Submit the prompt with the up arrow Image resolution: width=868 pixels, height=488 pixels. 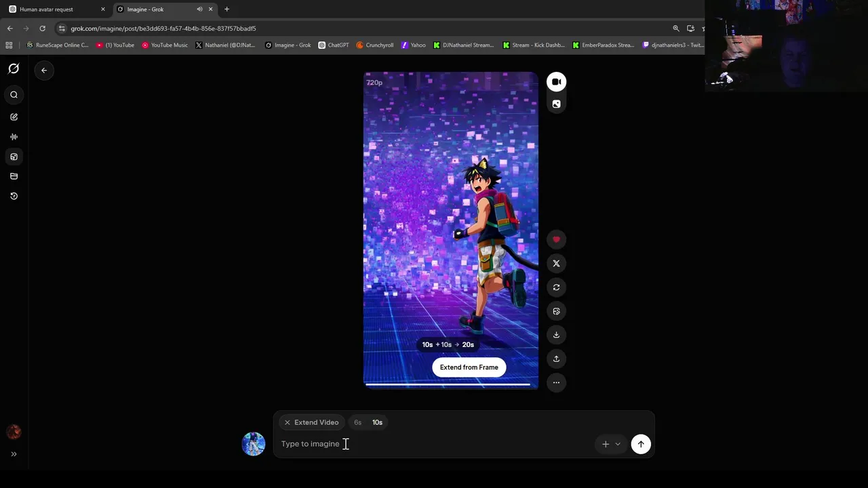[x=641, y=444]
